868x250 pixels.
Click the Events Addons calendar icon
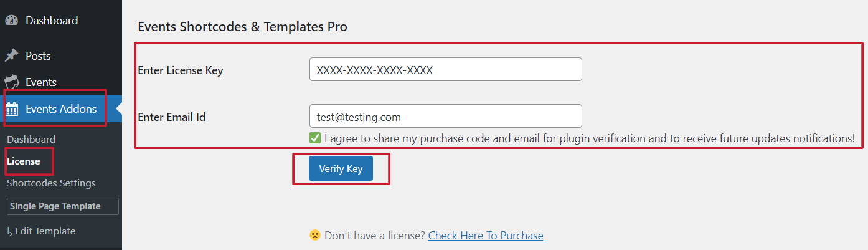pos(12,110)
